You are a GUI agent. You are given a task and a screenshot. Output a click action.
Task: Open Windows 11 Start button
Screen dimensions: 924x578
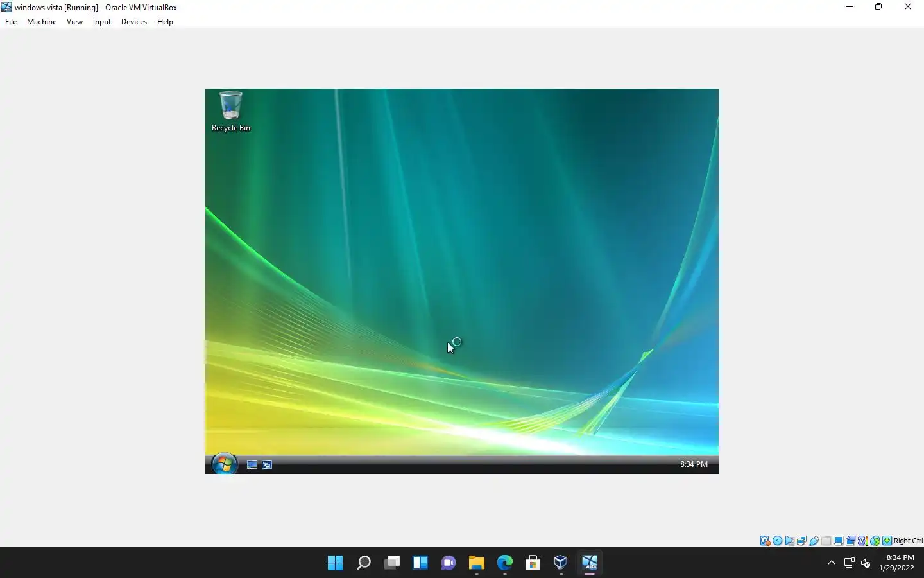point(335,563)
